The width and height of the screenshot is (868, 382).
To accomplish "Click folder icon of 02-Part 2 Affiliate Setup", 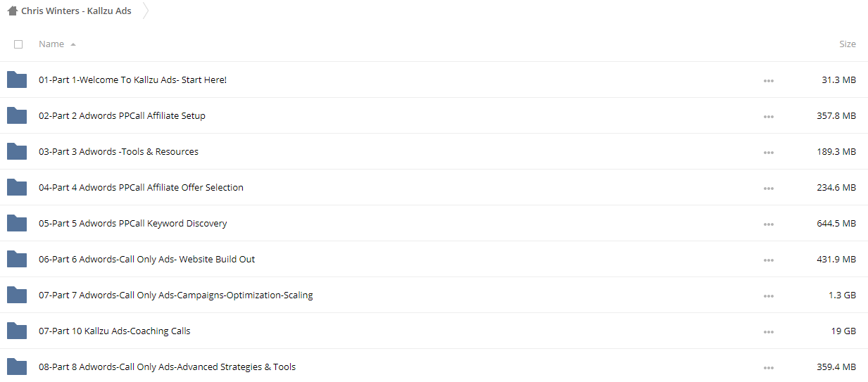I will coord(17,115).
